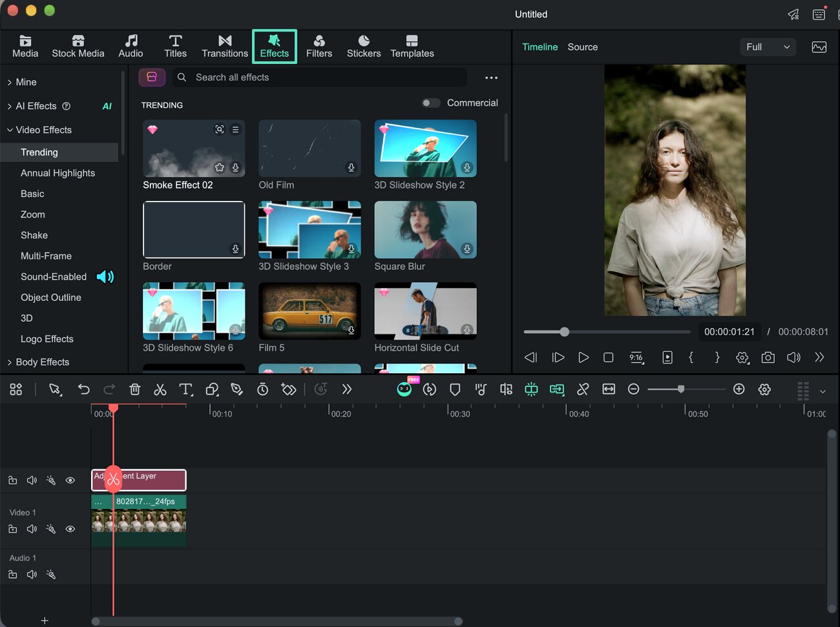Hide the Video 1 track eye

point(70,529)
